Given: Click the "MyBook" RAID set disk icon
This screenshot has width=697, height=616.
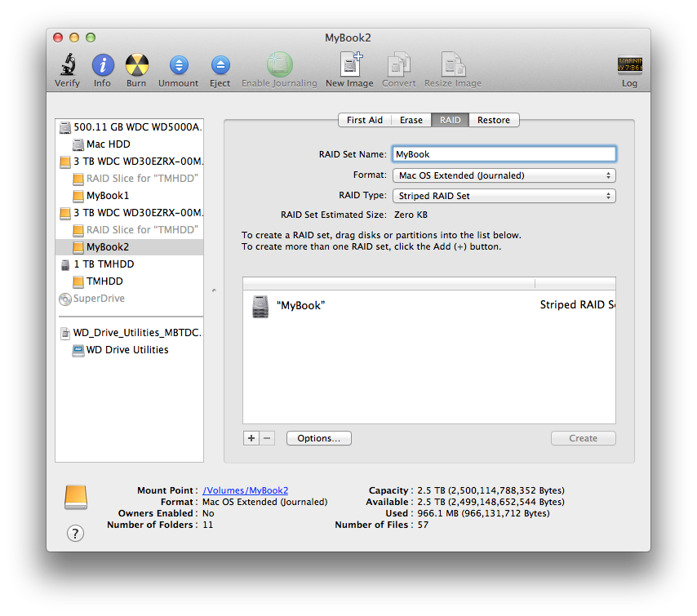Looking at the screenshot, I should [x=260, y=307].
